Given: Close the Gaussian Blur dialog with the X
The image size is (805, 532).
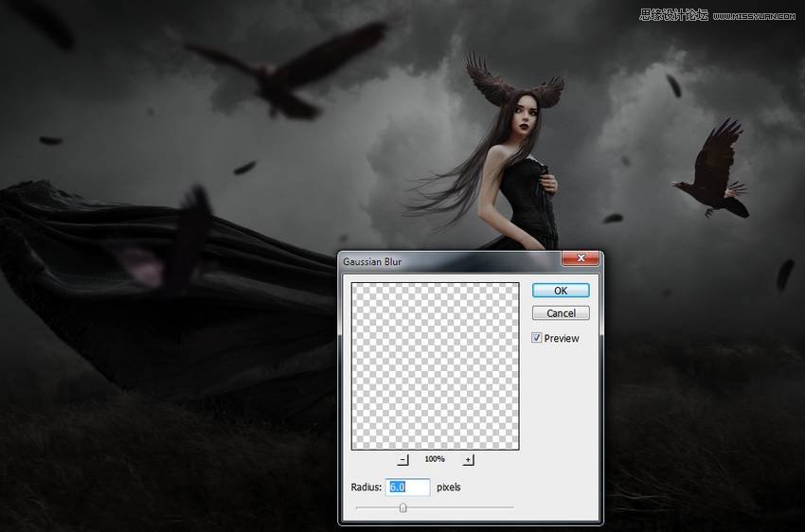Looking at the screenshot, I should pyautogui.click(x=580, y=259).
